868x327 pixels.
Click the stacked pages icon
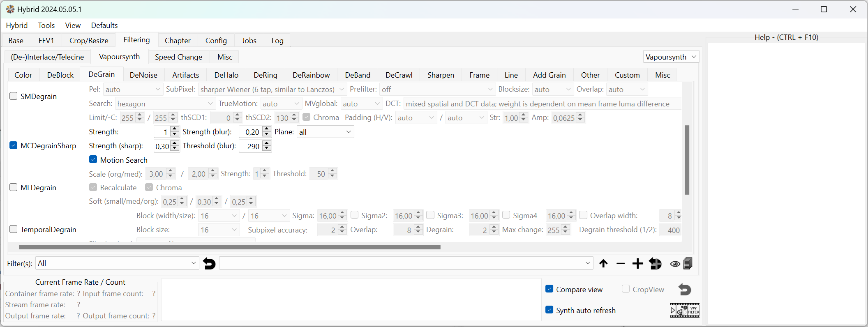(688, 263)
